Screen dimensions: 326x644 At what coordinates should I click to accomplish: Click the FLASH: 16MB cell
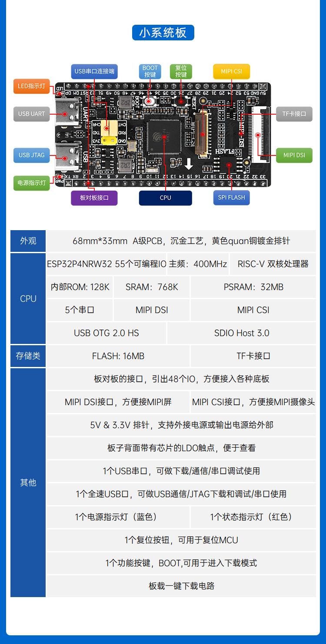118,356
